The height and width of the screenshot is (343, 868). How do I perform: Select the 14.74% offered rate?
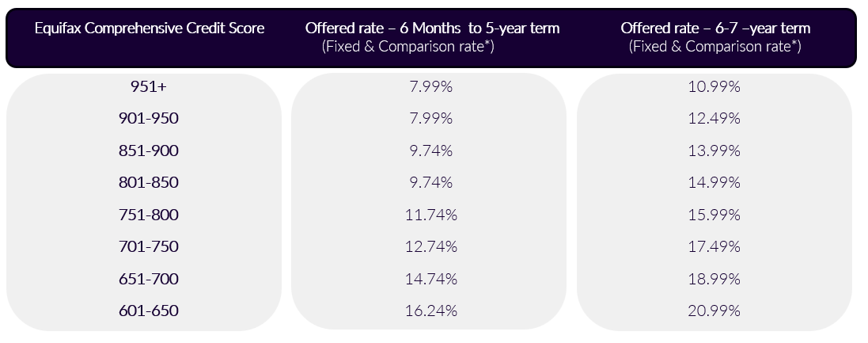tap(432, 279)
